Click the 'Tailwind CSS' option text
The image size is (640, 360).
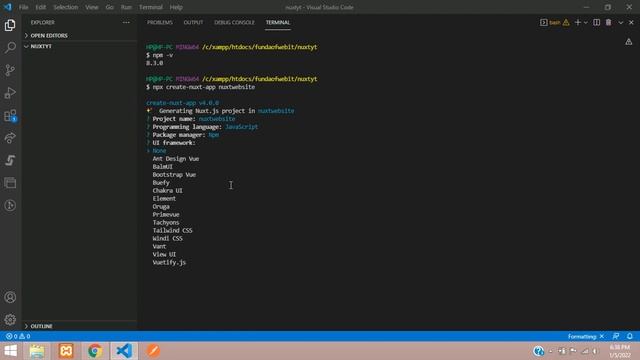click(172, 231)
